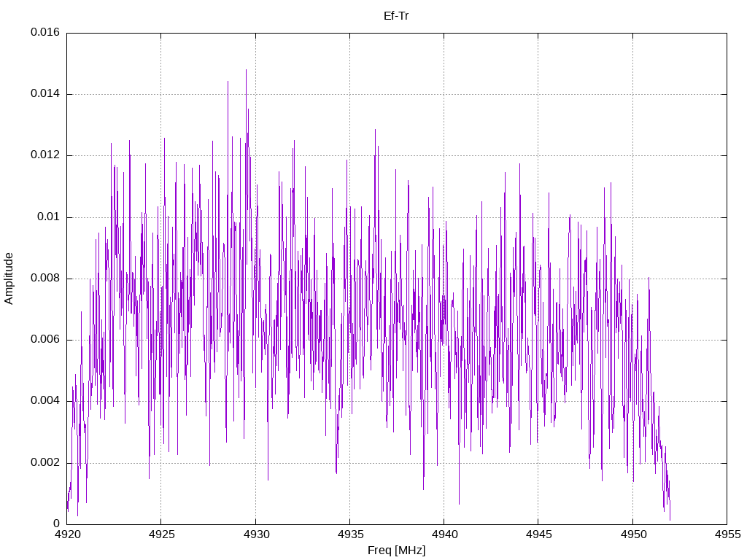Click the y-axis tick label '0.002'
Screen dimensions: 747x560
(45, 463)
